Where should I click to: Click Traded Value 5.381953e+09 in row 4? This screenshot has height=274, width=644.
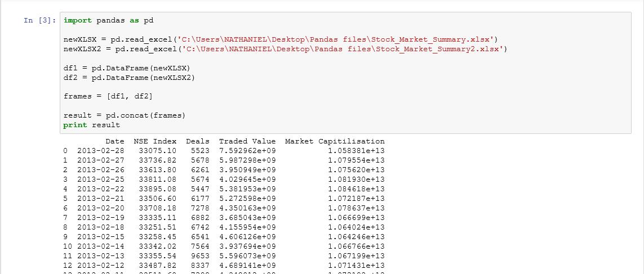[x=247, y=188]
